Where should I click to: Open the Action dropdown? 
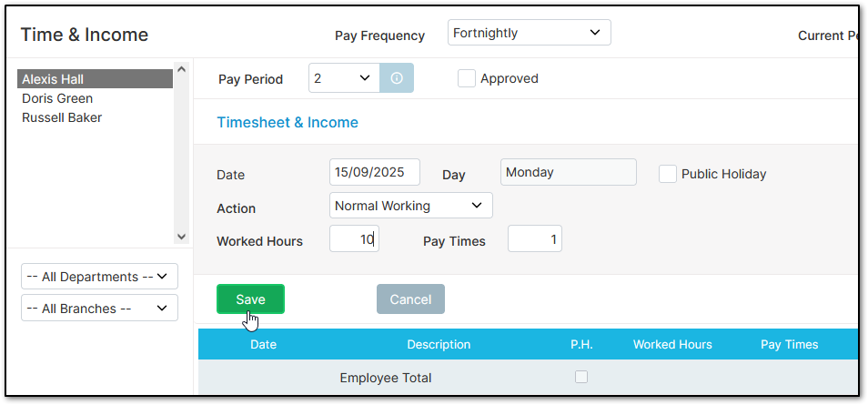410,206
